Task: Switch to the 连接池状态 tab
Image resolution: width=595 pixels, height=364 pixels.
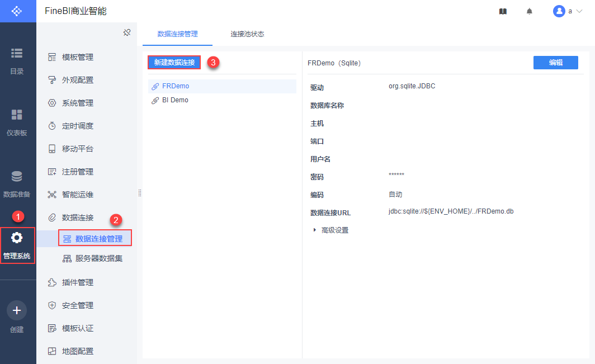Action: (247, 34)
